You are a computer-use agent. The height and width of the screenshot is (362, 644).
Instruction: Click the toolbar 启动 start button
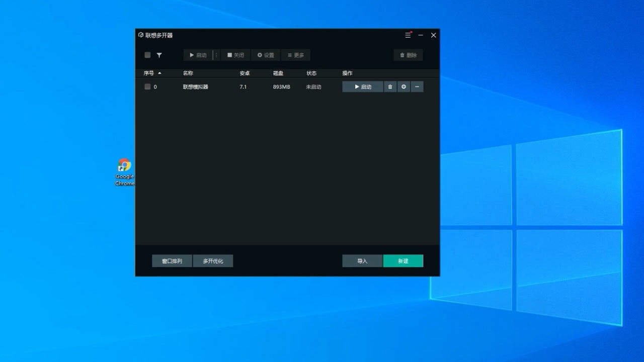(198, 55)
